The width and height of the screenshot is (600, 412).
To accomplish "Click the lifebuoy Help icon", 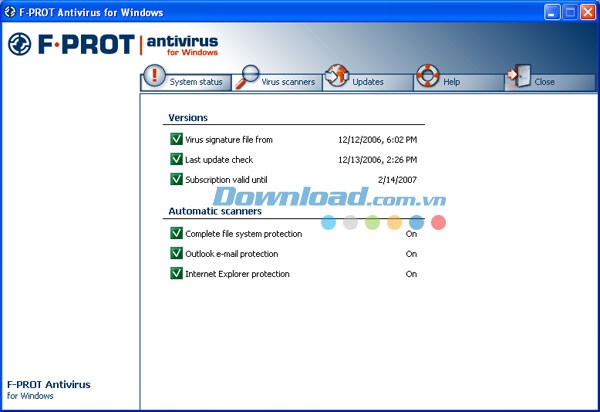I will 427,75.
